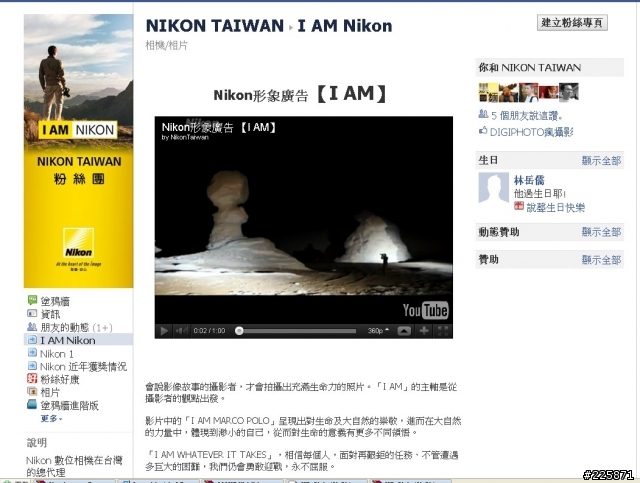
Task: Open the 塗鴉牆 wall tab
Action: click(55, 301)
